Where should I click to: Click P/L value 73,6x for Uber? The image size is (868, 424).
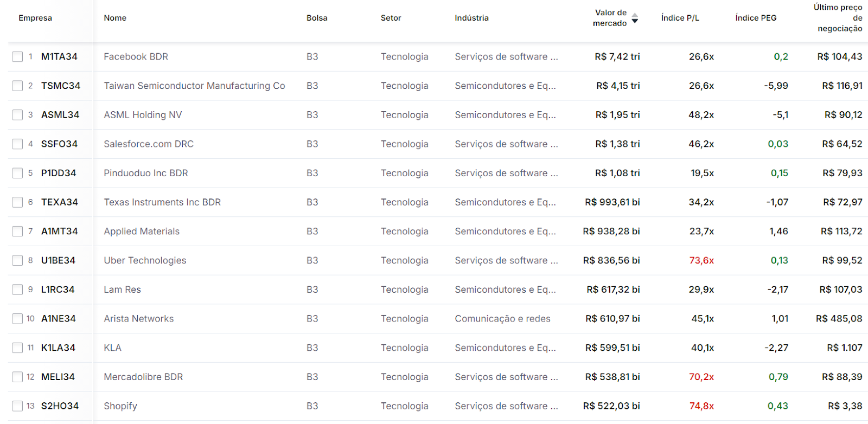tap(701, 260)
